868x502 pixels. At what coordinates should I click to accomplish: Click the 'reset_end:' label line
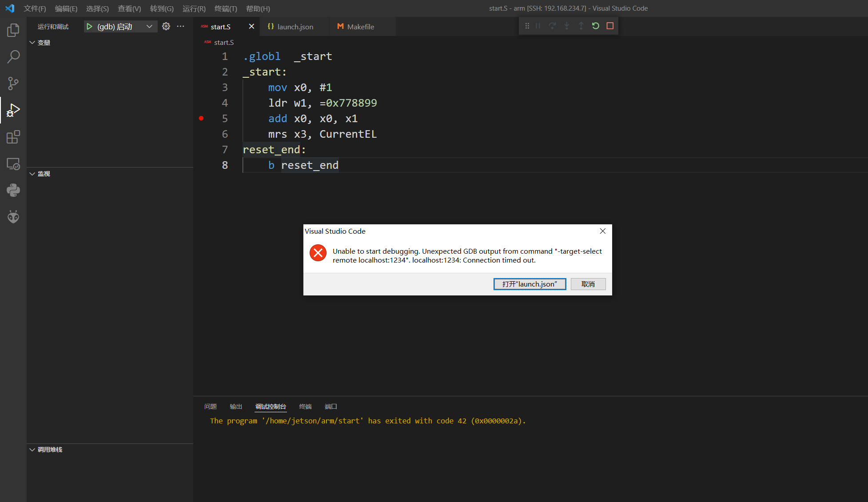tap(275, 150)
